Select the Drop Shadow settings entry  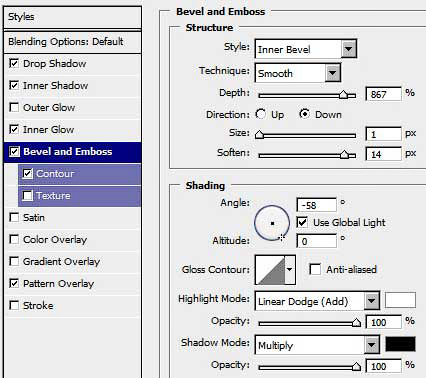click(55, 63)
